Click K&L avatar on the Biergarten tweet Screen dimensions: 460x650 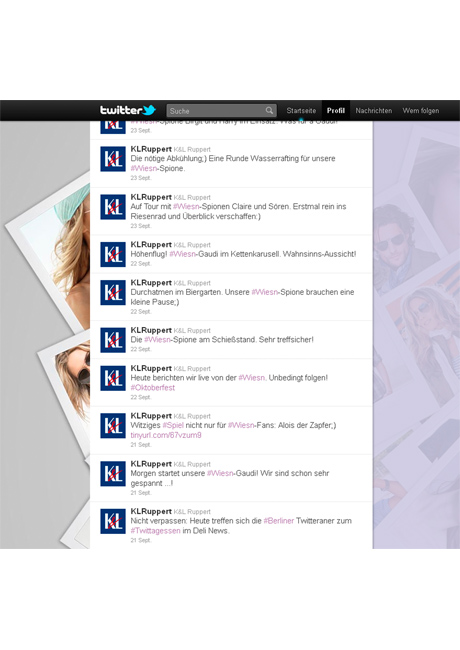(113, 292)
